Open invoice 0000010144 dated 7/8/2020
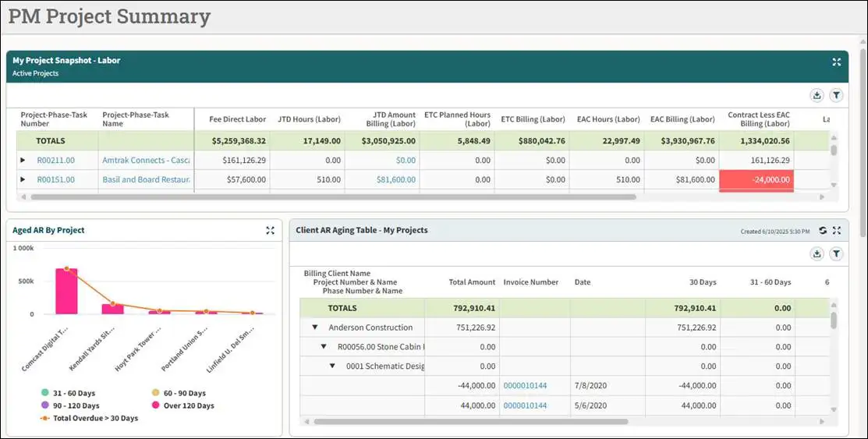This screenshot has height=439, width=868. [525, 385]
